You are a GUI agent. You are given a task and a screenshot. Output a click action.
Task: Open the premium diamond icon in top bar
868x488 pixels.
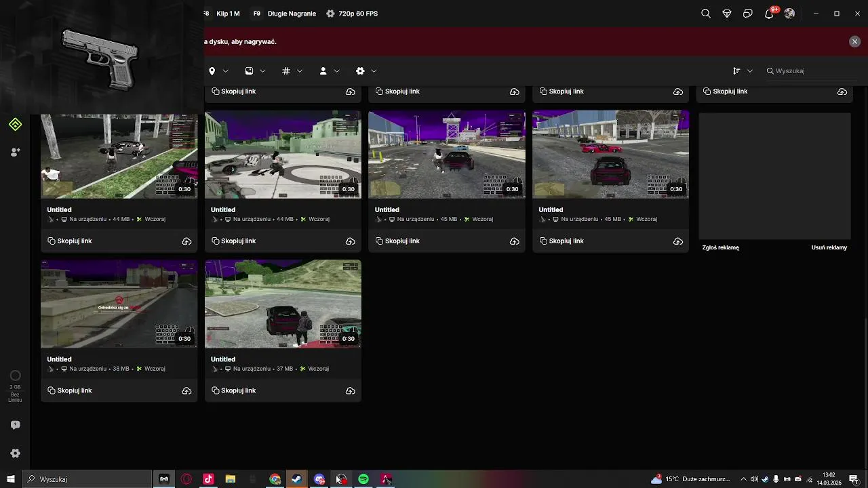(727, 14)
